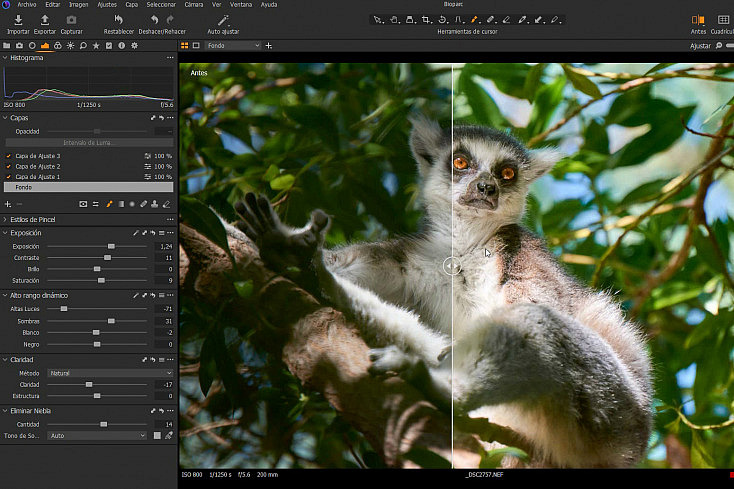Select Capa de Ajuste 2 layer name

click(38, 166)
